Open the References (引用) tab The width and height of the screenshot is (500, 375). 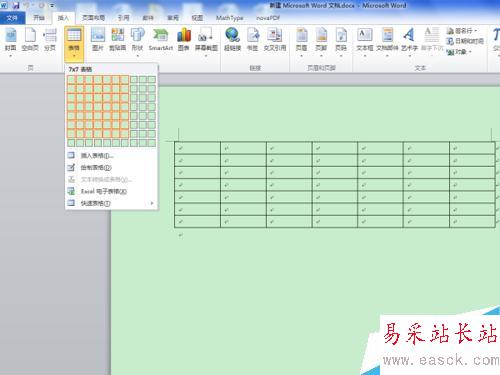pos(123,18)
